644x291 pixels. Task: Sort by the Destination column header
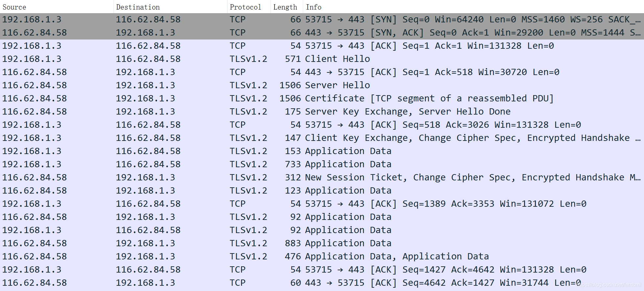pyautogui.click(x=170, y=7)
